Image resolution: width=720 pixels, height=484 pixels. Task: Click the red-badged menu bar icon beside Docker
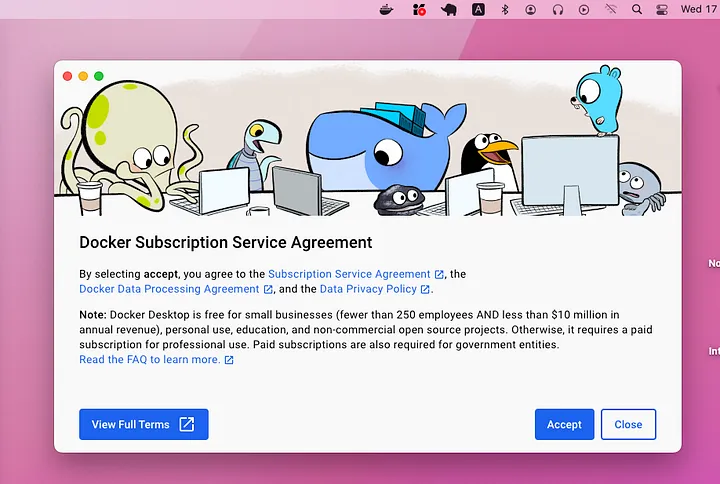coord(419,9)
